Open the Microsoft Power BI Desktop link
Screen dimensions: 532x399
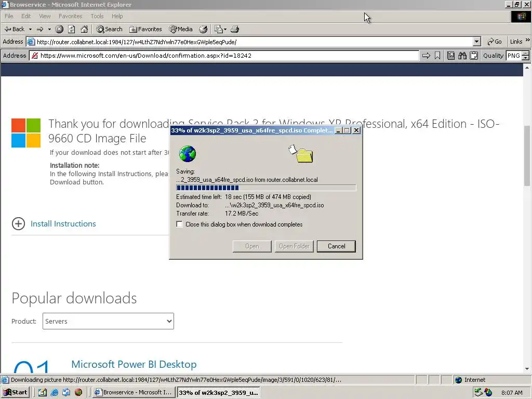click(x=134, y=364)
